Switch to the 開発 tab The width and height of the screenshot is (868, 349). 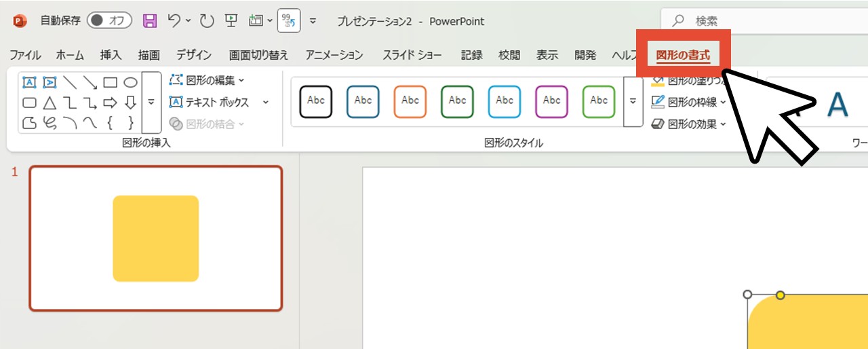[x=585, y=55]
